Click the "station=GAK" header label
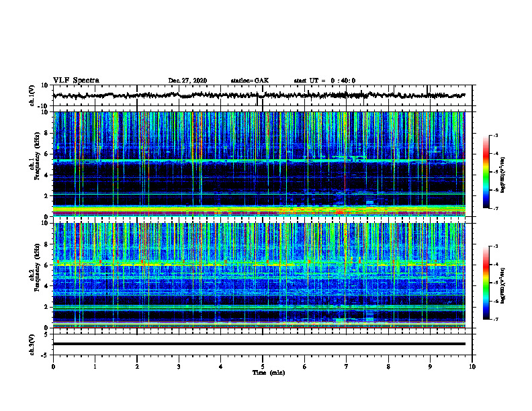The height and width of the screenshot is (411, 532). pos(250,81)
